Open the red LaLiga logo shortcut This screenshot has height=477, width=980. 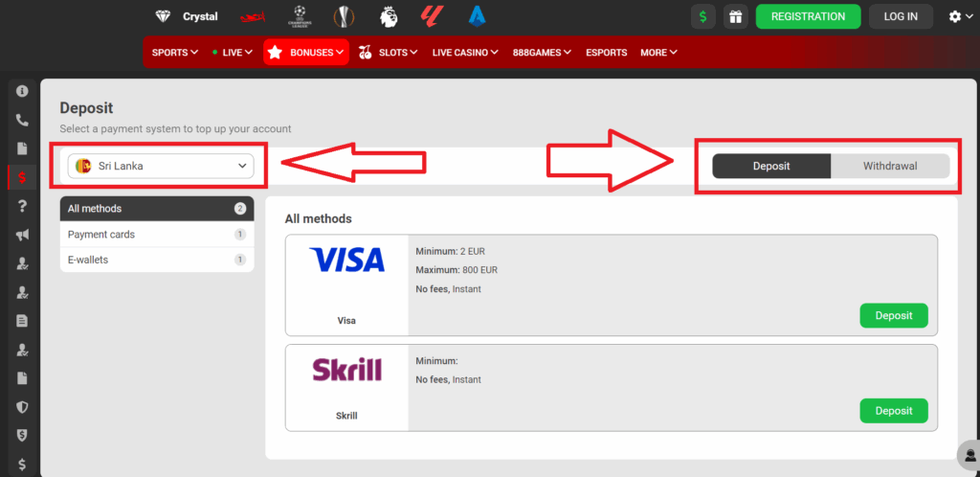(x=433, y=17)
